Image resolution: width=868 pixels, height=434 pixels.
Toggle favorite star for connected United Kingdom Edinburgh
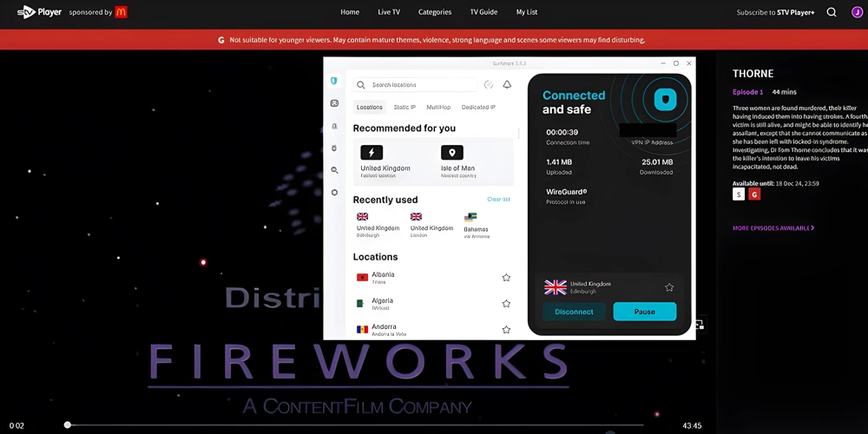click(669, 287)
